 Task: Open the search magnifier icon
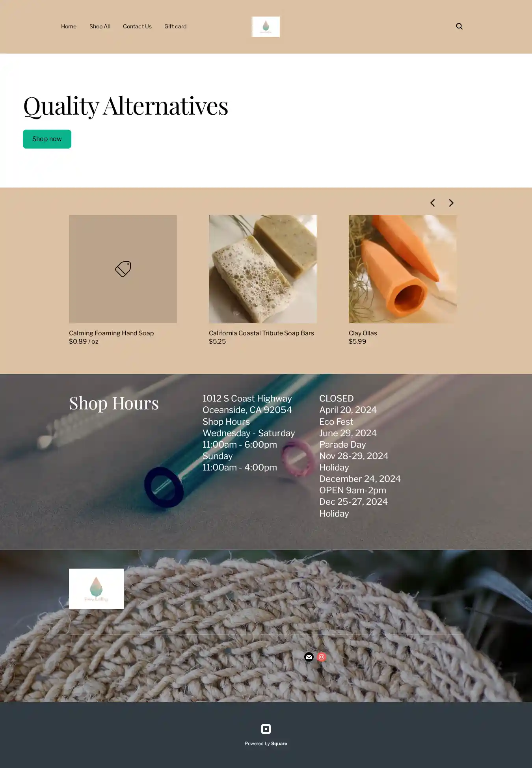[459, 26]
